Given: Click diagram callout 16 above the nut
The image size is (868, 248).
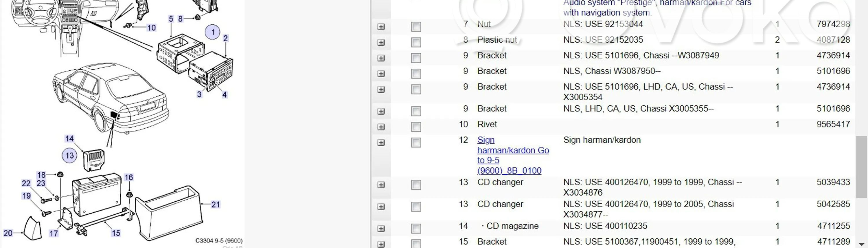Looking at the screenshot, I should (129, 178).
